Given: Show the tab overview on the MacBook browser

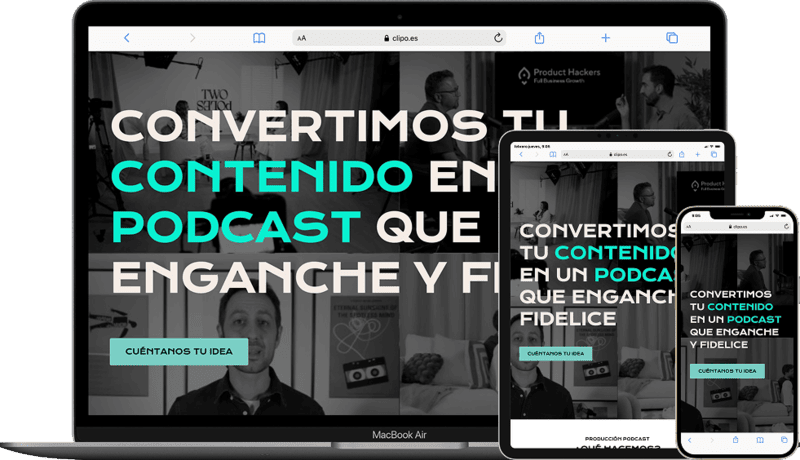Looking at the screenshot, I should [672, 38].
